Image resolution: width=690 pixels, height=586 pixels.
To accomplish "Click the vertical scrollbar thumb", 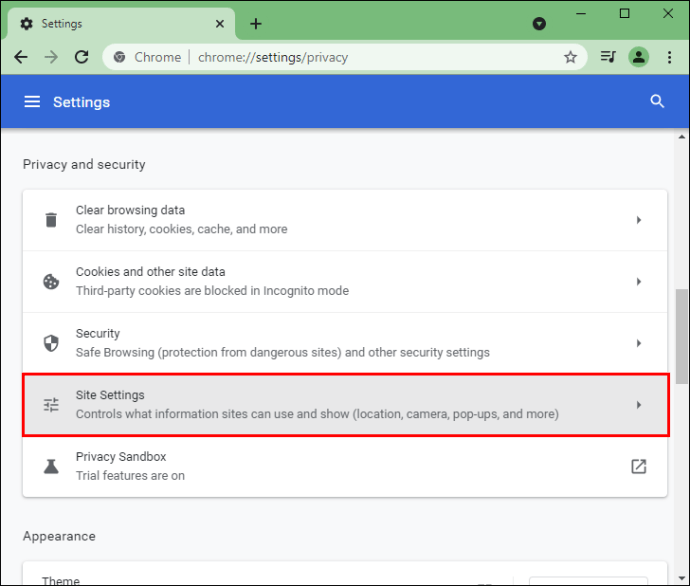I will pos(683,337).
